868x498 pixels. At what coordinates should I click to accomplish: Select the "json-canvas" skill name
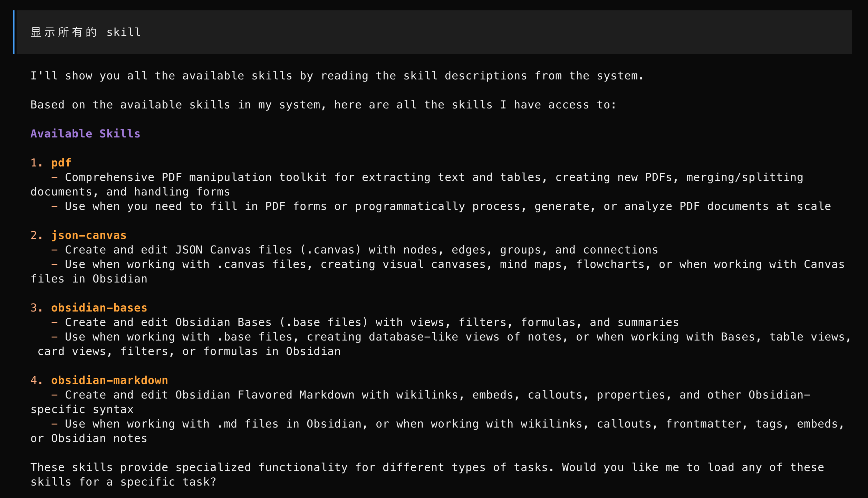click(89, 235)
